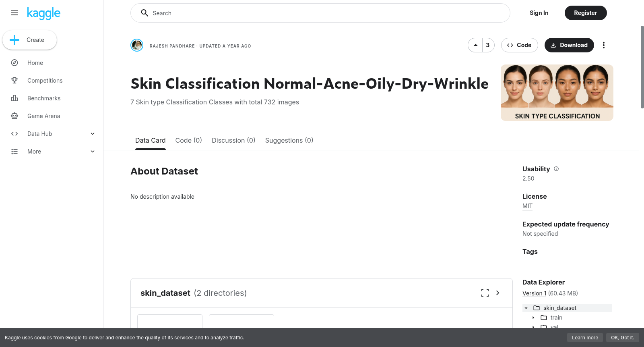Image resolution: width=644 pixels, height=347 pixels.
Task: Click the Register button
Action: pos(586,13)
